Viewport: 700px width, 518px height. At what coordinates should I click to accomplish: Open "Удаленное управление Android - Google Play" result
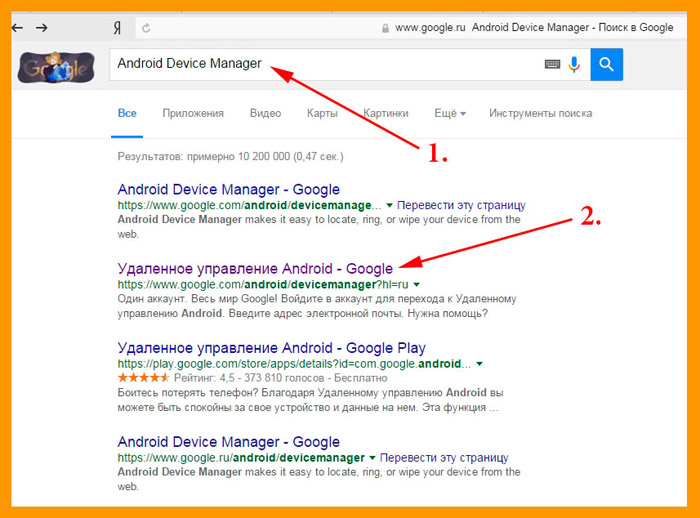coord(271,348)
